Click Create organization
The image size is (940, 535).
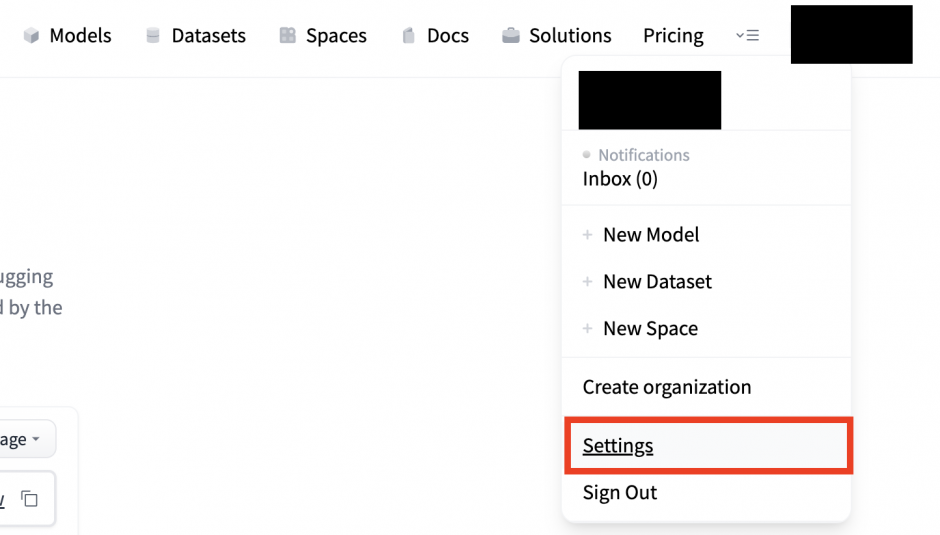tap(667, 387)
